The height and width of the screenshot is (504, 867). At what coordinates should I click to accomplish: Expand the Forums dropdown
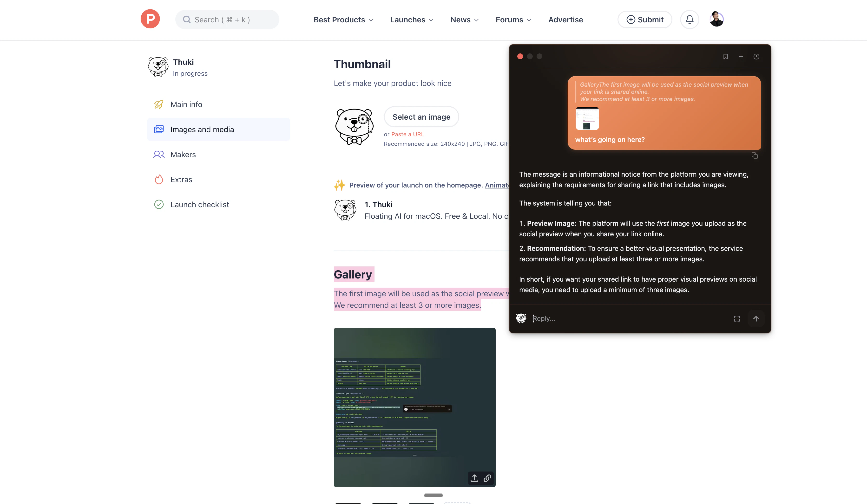[513, 19]
